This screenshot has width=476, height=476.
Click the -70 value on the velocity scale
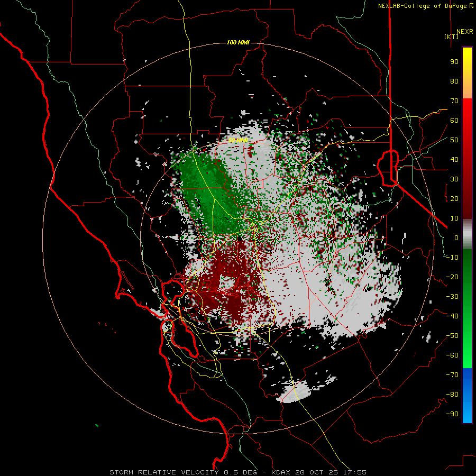tap(452, 375)
